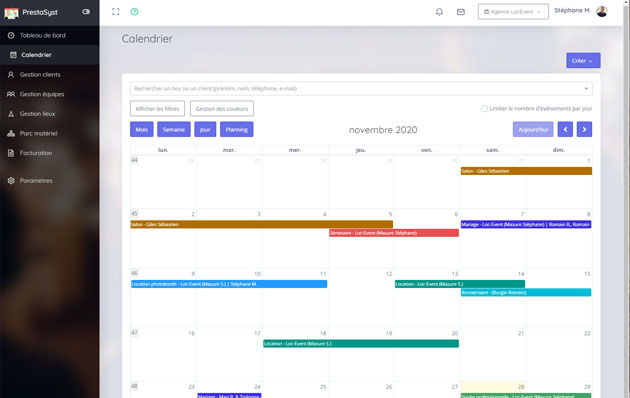
Task: Open Parc matériel in sidebar
Action: pyautogui.click(x=38, y=133)
